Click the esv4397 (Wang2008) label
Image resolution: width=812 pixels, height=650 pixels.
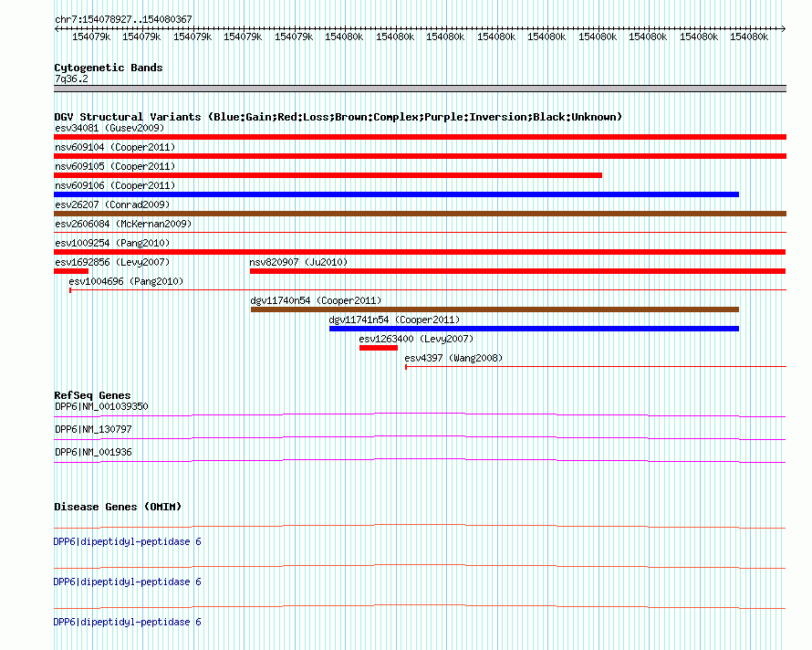tap(453, 358)
